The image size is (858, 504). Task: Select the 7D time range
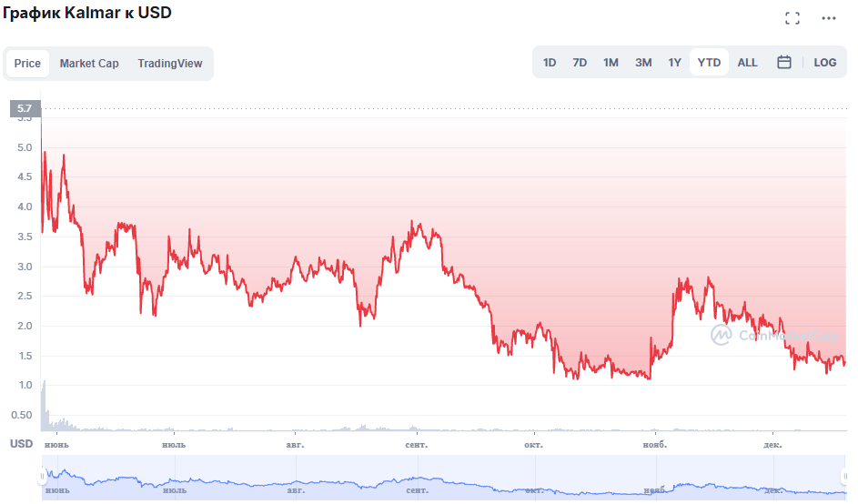pyautogui.click(x=580, y=63)
